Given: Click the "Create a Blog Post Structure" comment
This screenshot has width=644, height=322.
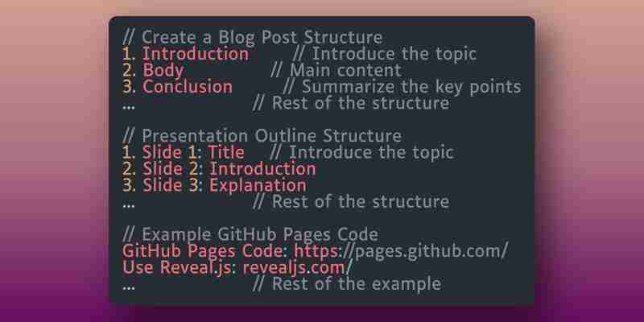Looking at the screenshot, I should 253,37.
